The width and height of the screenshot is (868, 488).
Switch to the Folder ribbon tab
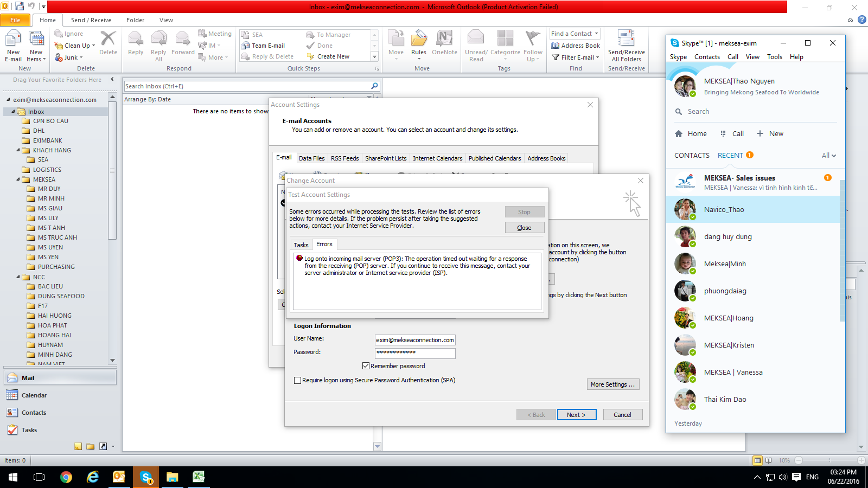coord(135,20)
